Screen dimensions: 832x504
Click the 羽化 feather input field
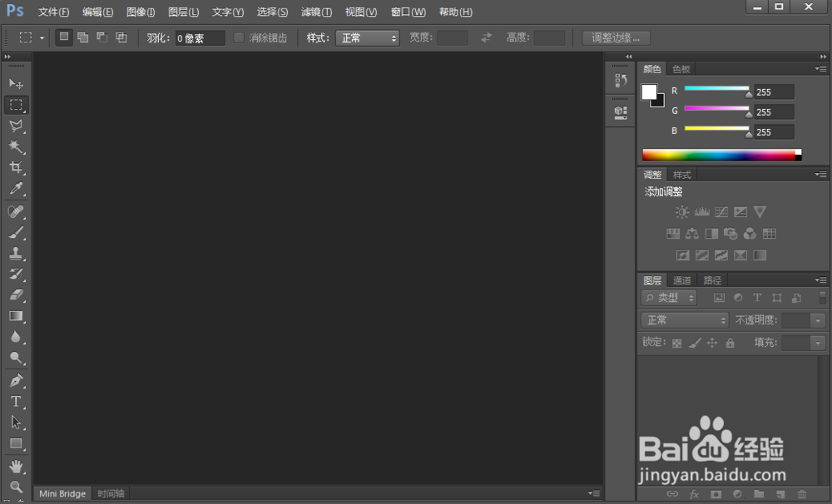click(200, 38)
